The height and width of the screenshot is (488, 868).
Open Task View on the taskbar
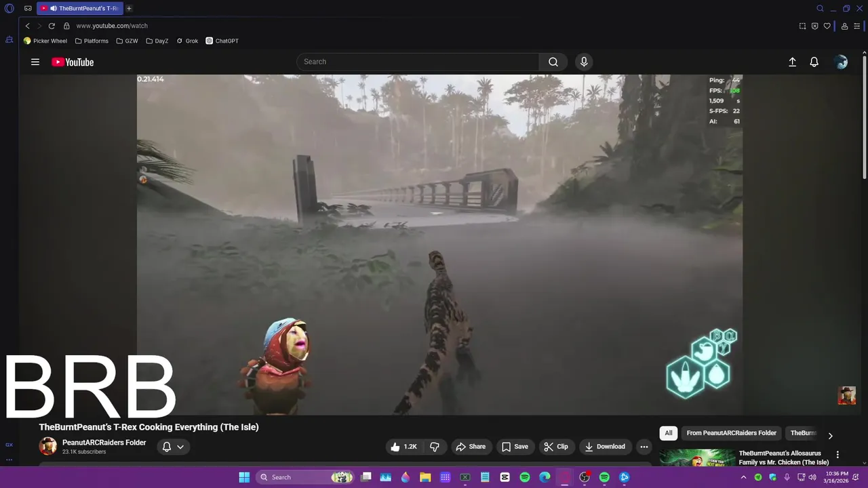click(366, 477)
